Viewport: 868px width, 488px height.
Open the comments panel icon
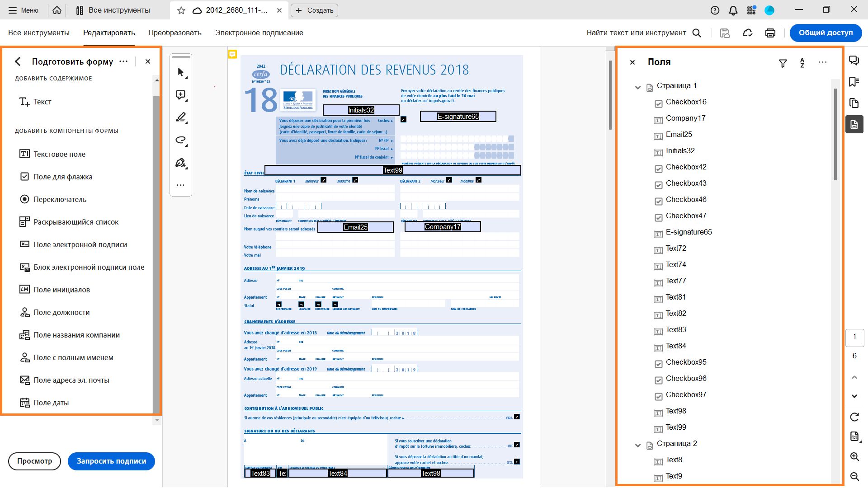pos(854,61)
